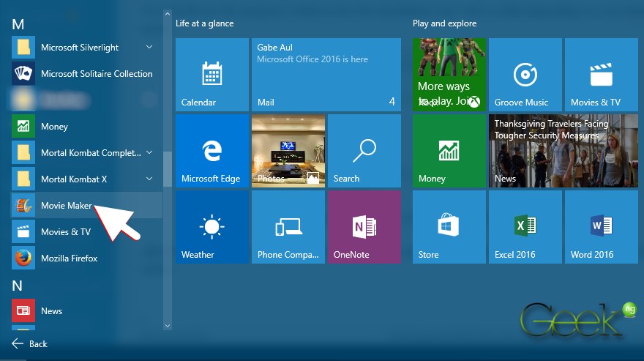This screenshot has height=361, width=644.
Task: Open the Calendar tile
Action: (212, 75)
